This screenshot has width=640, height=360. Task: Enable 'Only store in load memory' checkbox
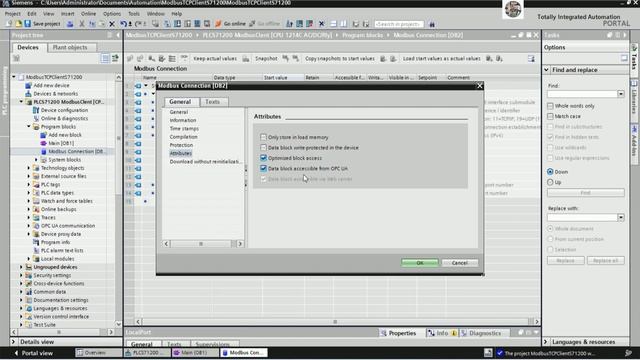(263, 137)
